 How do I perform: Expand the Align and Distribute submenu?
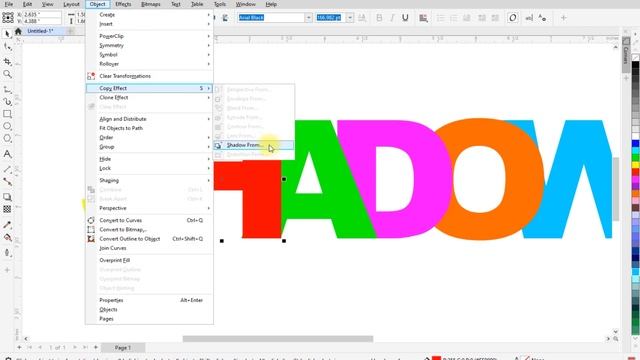pyautogui.click(x=149, y=119)
